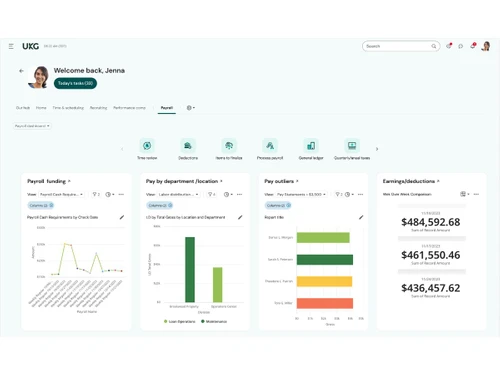Open the Items to finalize shortcut
The width and height of the screenshot is (500, 375).
pyautogui.click(x=229, y=149)
